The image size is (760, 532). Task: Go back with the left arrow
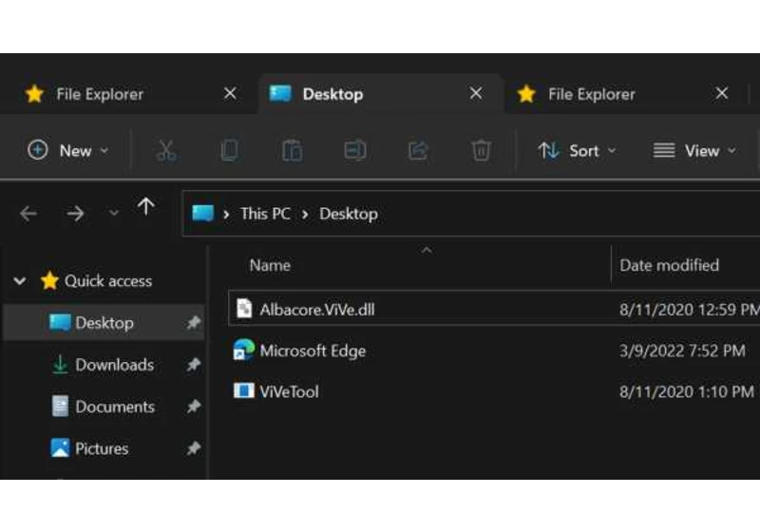tap(28, 213)
